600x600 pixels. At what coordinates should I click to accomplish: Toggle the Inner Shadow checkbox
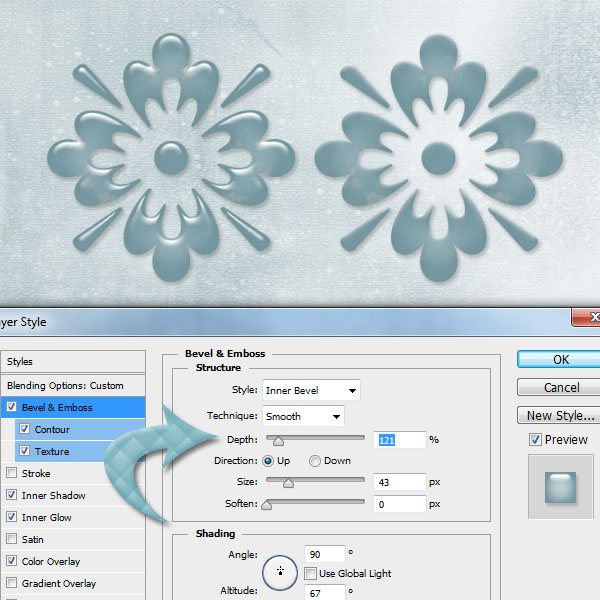point(11,495)
